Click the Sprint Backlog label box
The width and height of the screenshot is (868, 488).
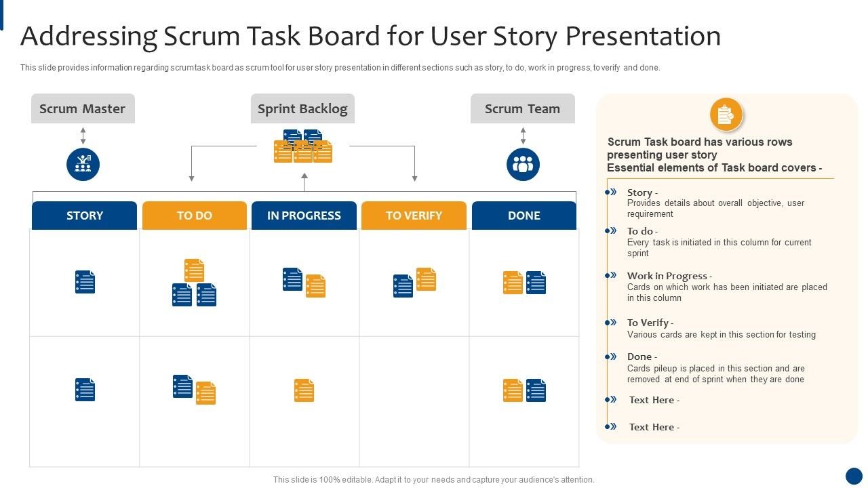(x=302, y=108)
